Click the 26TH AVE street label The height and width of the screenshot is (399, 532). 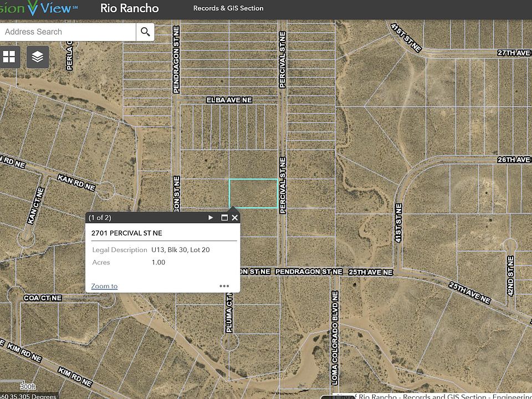[x=514, y=160]
